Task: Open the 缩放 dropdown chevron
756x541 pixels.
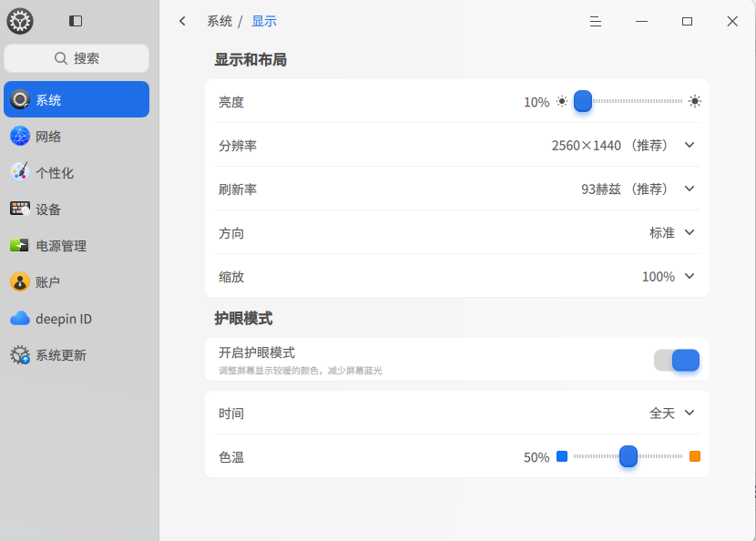Action: 690,276
